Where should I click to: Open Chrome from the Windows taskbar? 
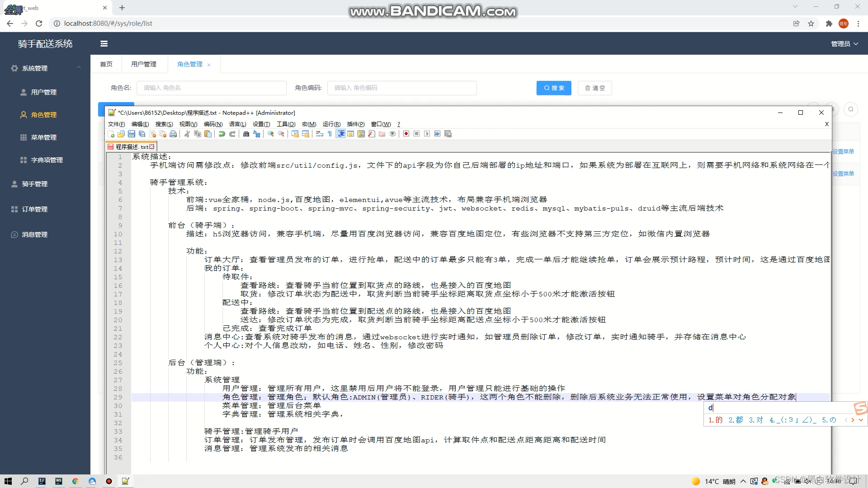75,481
